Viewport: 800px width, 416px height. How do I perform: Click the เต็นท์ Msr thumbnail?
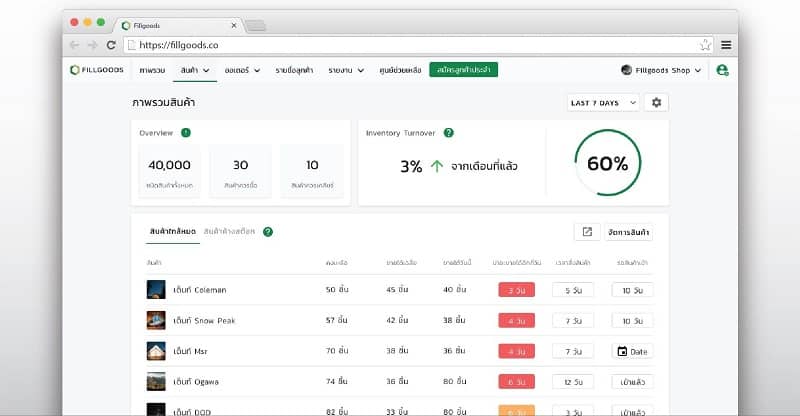[156, 351]
